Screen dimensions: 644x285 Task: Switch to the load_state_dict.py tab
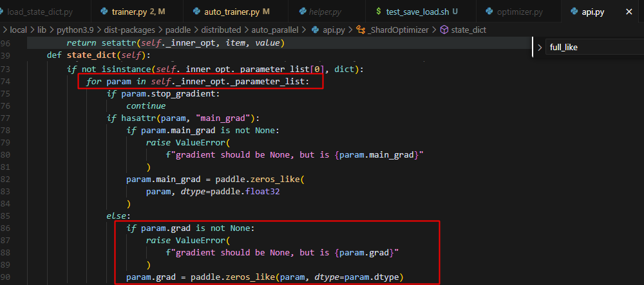39,12
